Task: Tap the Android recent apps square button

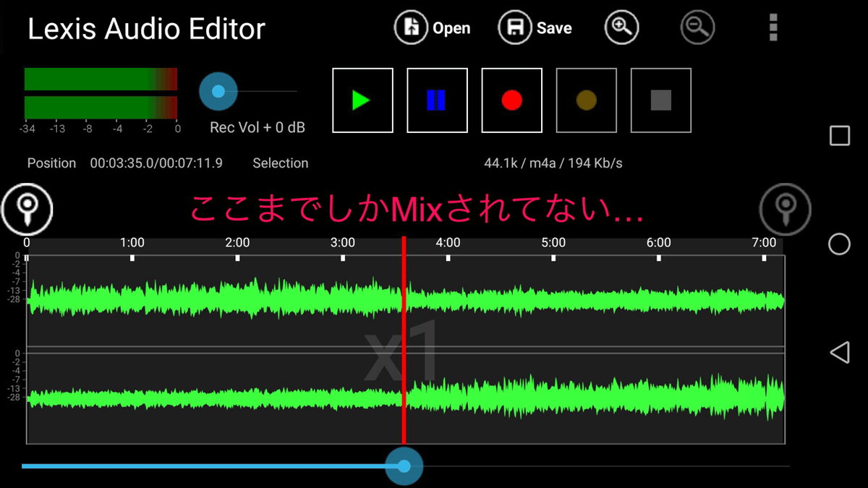Action: pos(839,136)
